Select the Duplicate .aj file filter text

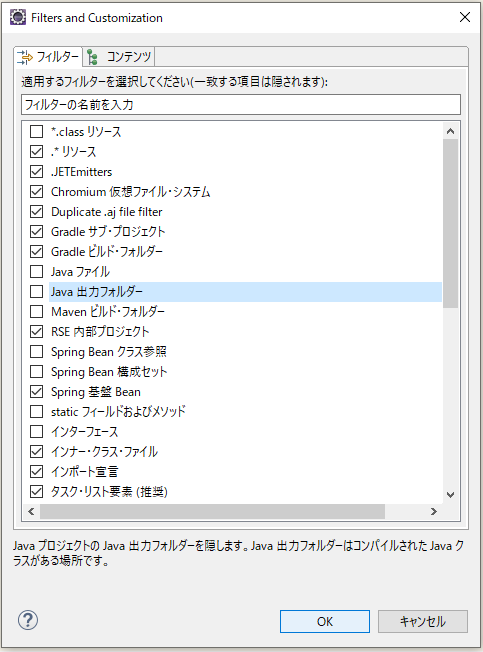106,212
